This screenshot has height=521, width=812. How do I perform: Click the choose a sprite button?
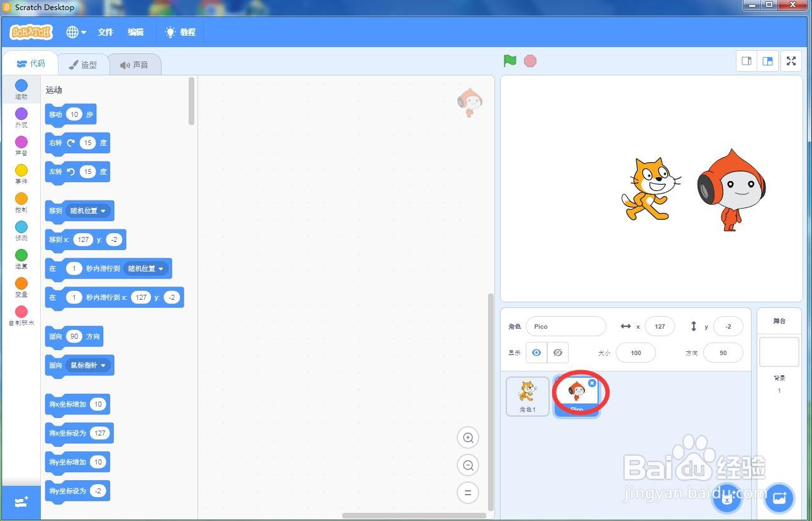[727, 498]
